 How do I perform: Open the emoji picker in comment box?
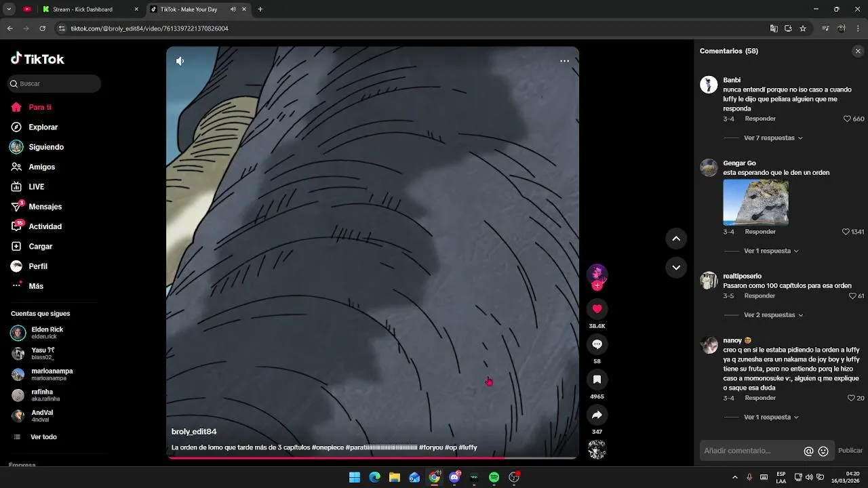823,451
